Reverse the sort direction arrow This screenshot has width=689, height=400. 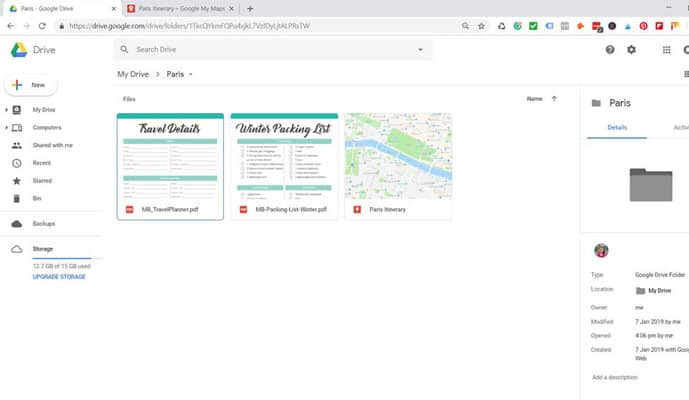(554, 99)
